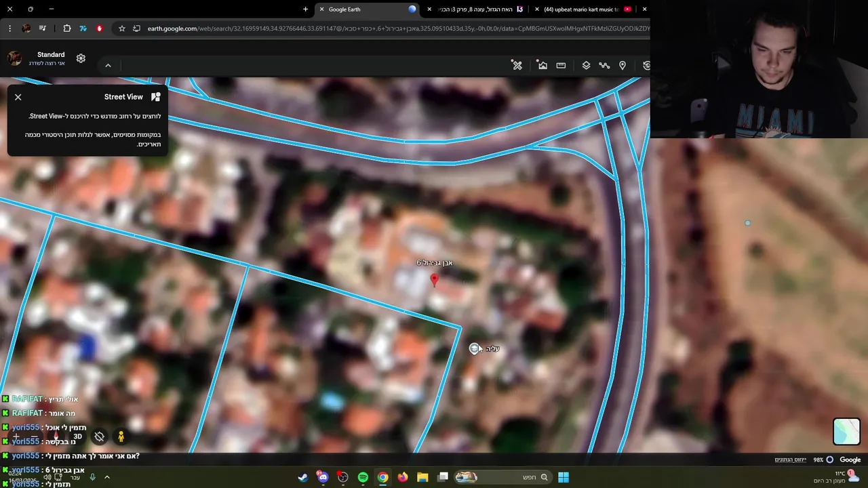Open the media control icon in Chrome toolbar

43,28
